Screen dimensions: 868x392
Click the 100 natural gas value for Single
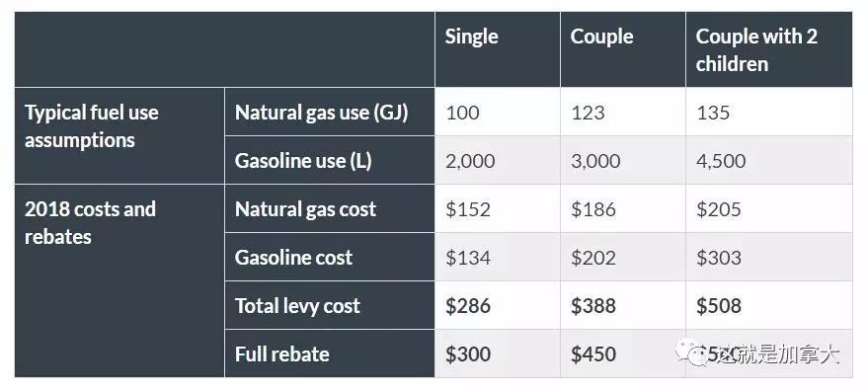[x=462, y=113]
